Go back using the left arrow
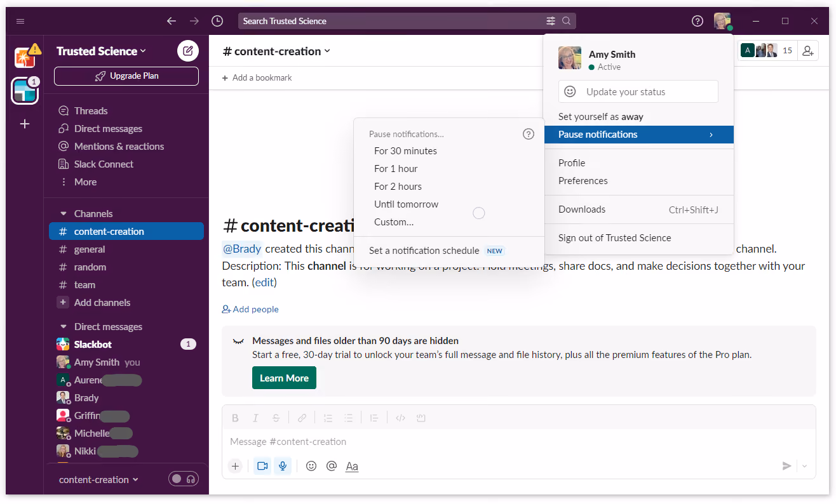836x504 pixels. [172, 21]
